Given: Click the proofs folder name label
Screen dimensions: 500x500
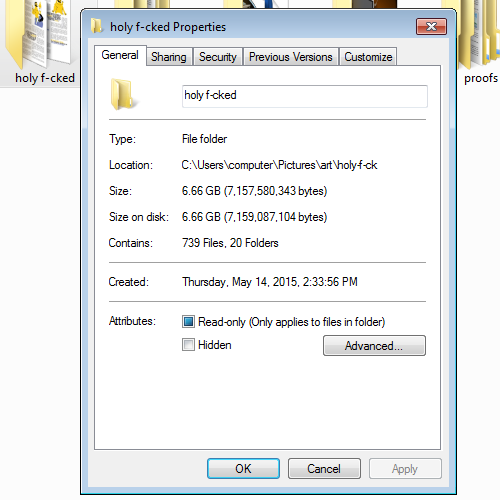Looking at the screenshot, I should click(481, 78).
